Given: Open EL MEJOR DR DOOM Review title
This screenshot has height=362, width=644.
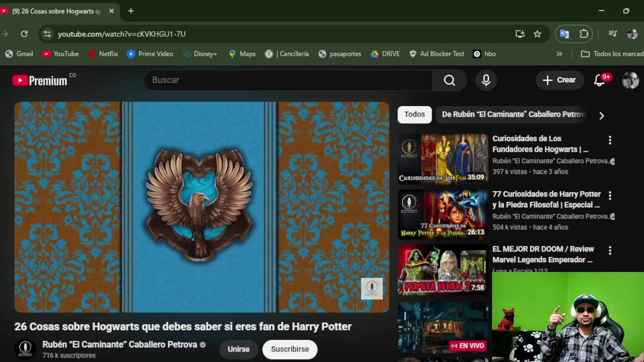Looking at the screenshot, I should (543, 254).
